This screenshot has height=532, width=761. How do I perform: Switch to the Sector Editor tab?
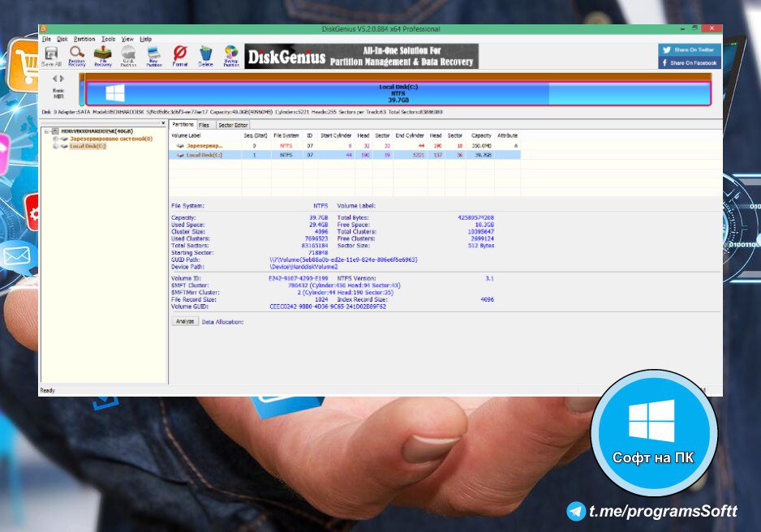233,125
